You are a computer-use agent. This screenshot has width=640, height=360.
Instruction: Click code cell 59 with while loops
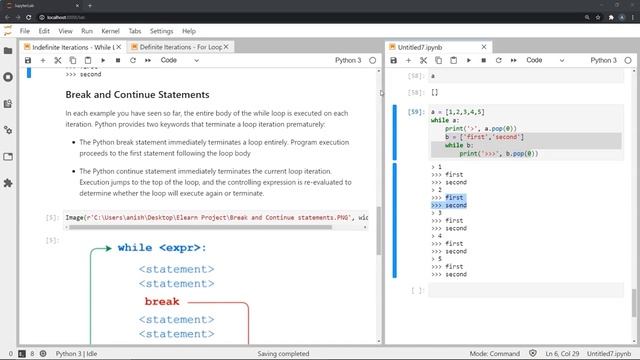[526, 132]
